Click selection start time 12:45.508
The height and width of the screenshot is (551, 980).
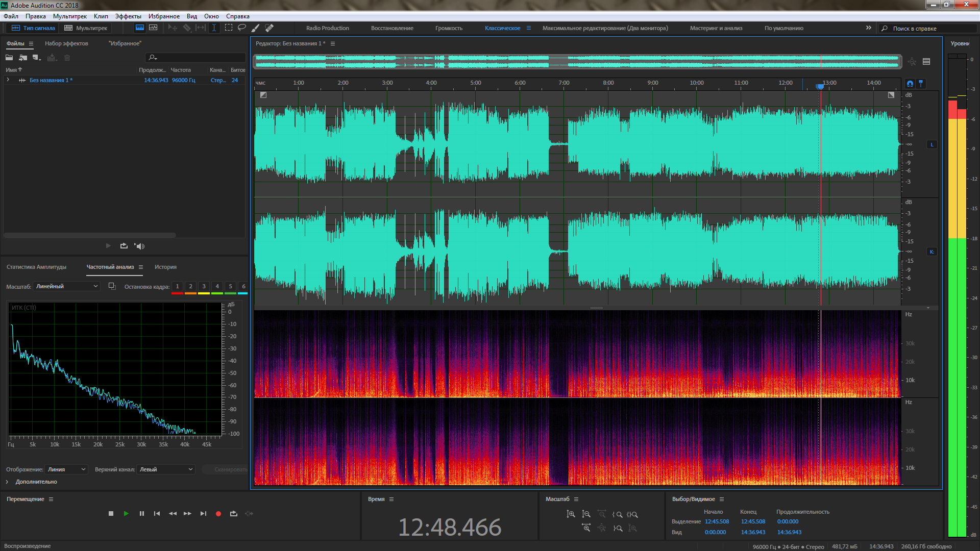coord(717,521)
